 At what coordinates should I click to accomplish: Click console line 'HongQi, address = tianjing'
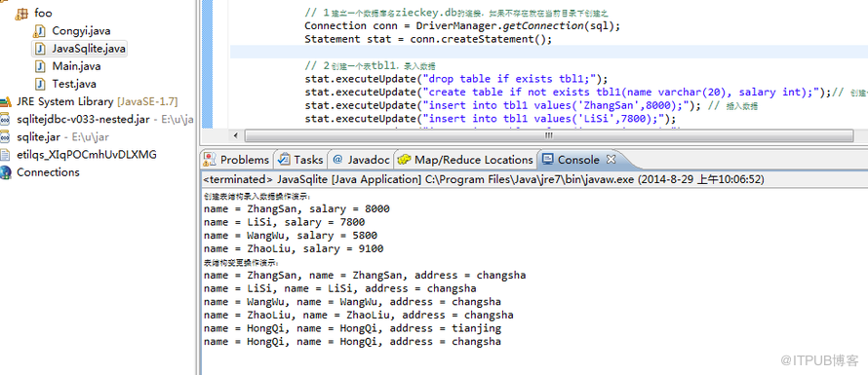click(353, 328)
